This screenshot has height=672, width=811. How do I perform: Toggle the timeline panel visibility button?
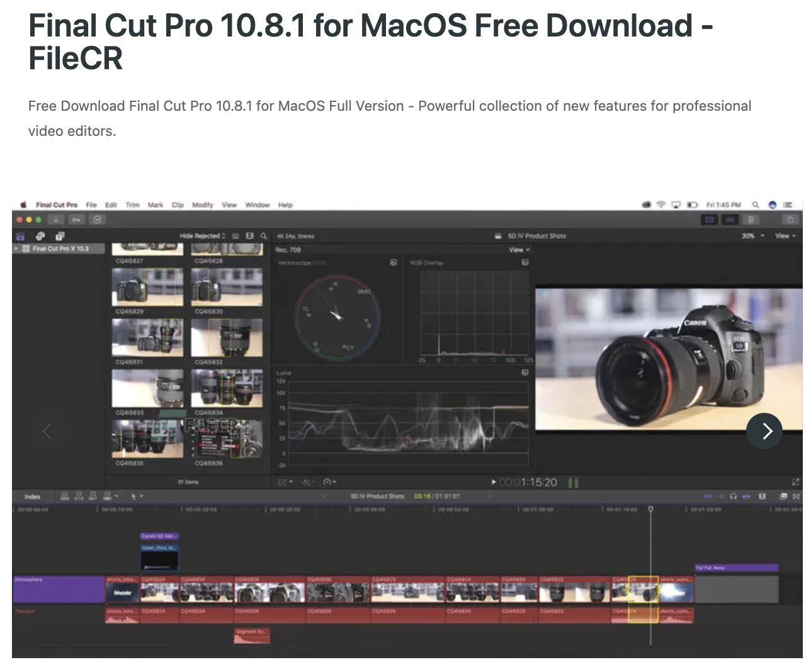pos(730,220)
